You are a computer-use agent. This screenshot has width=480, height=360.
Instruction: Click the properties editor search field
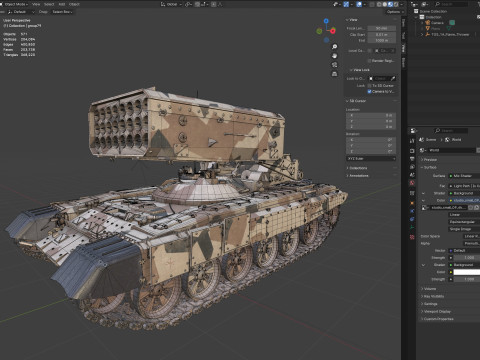451,131
